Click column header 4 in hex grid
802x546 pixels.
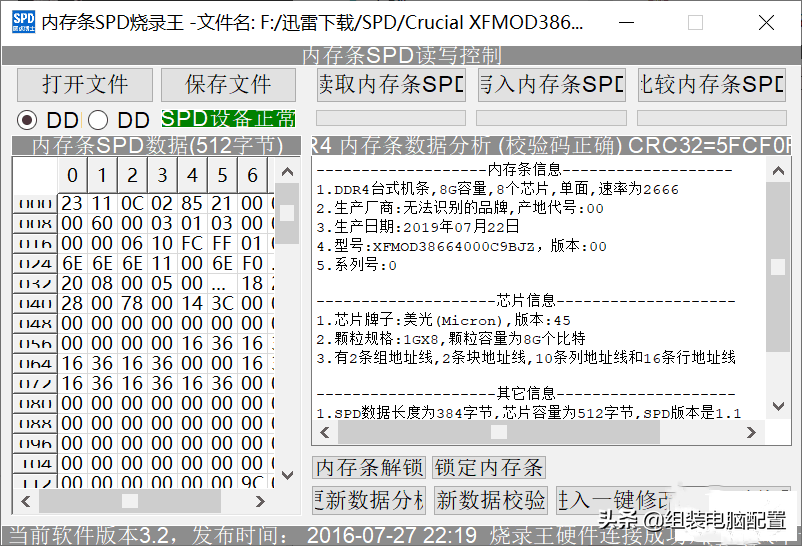coord(192,176)
